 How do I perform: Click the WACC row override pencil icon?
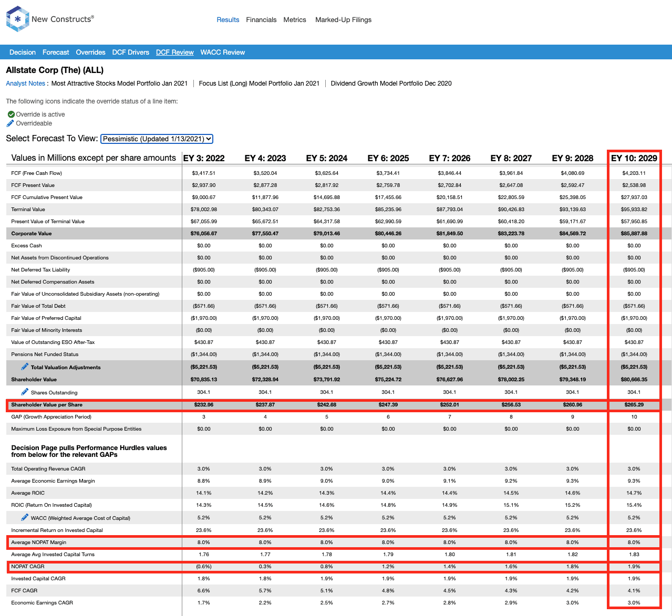(x=25, y=517)
